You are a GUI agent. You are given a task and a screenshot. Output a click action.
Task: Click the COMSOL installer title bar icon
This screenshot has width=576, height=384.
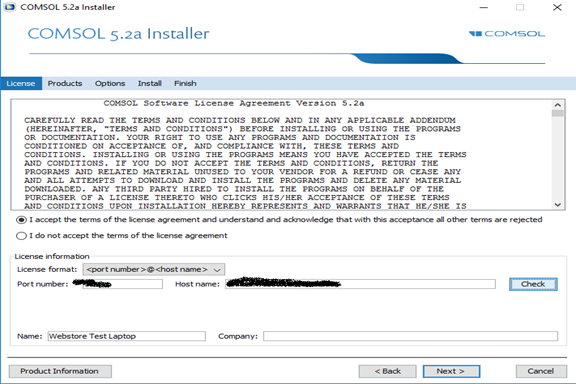tap(10, 7)
